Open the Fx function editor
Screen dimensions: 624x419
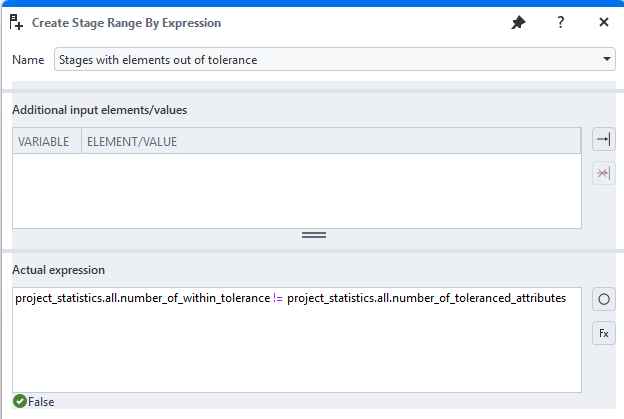click(x=603, y=333)
